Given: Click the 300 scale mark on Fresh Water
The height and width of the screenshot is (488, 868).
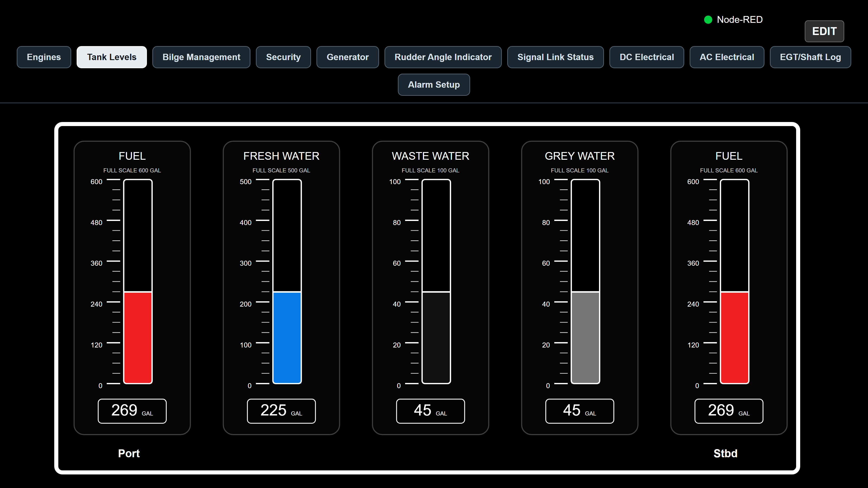Looking at the screenshot, I should (245, 263).
